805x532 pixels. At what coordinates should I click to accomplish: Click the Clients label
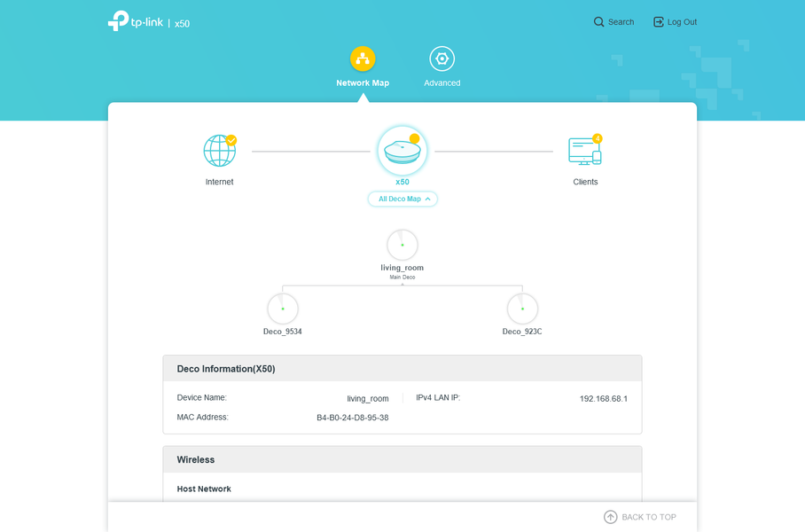click(585, 182)
